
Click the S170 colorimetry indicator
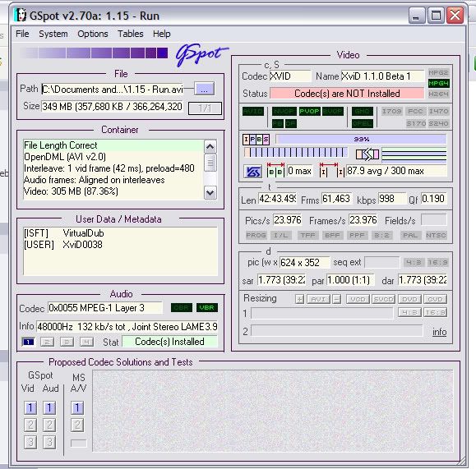click(416, 123)
